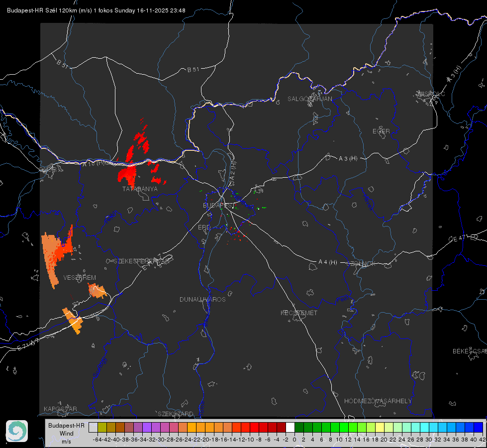Click the SZEKSZARD city label
Image resolution: width=487 pixels, height=448 pixels.
[176, 414]
